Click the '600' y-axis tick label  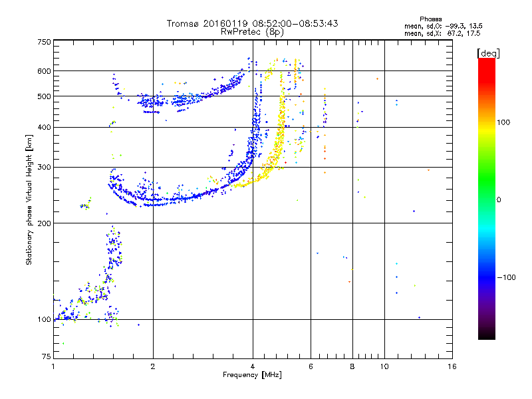[44, 71]
